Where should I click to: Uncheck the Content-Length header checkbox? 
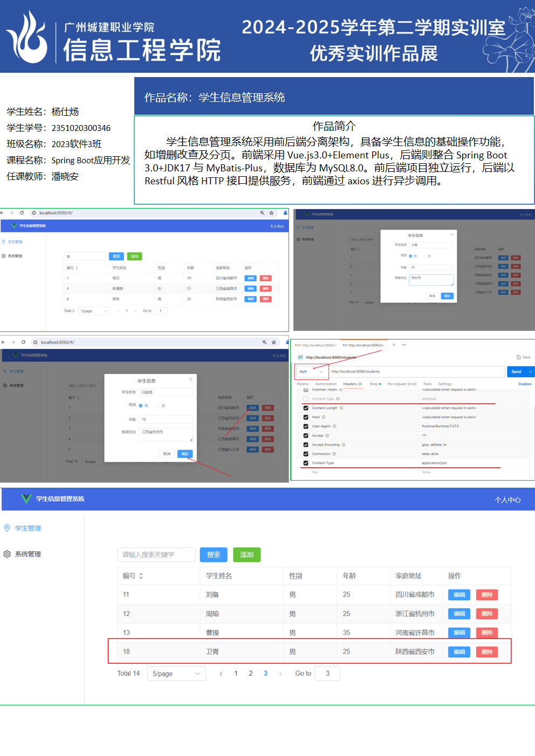click(x=306, y=408)
